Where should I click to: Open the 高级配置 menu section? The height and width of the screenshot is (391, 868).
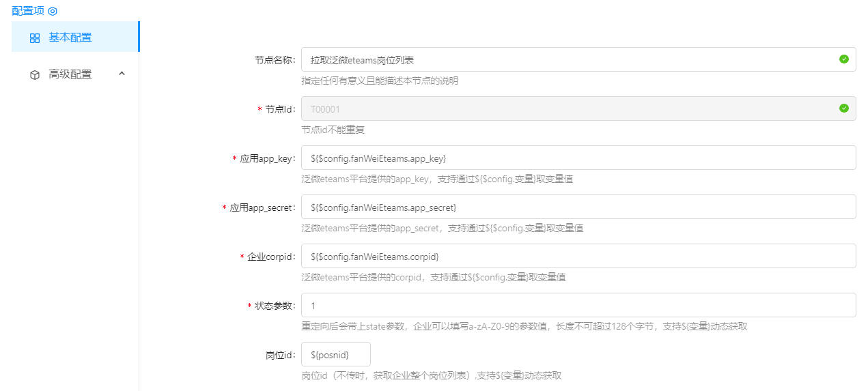70,74
